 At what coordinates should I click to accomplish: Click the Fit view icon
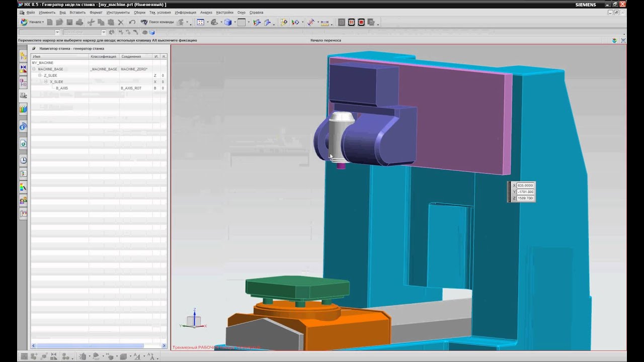pos(200,22)
